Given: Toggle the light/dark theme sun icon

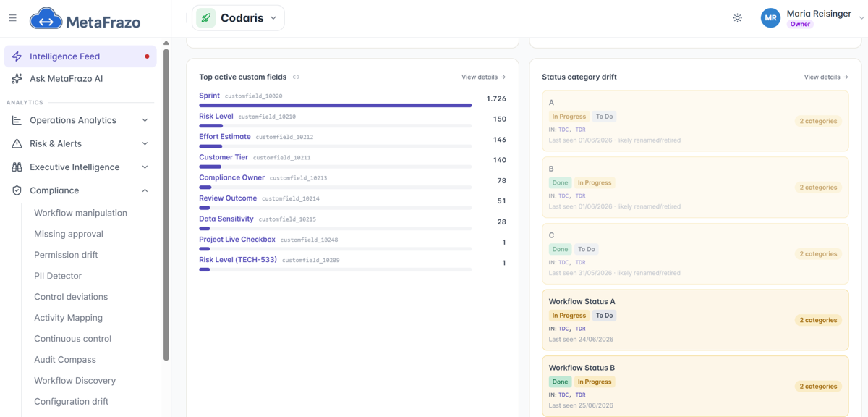Looking at the screenshot, I should (737, 18).
